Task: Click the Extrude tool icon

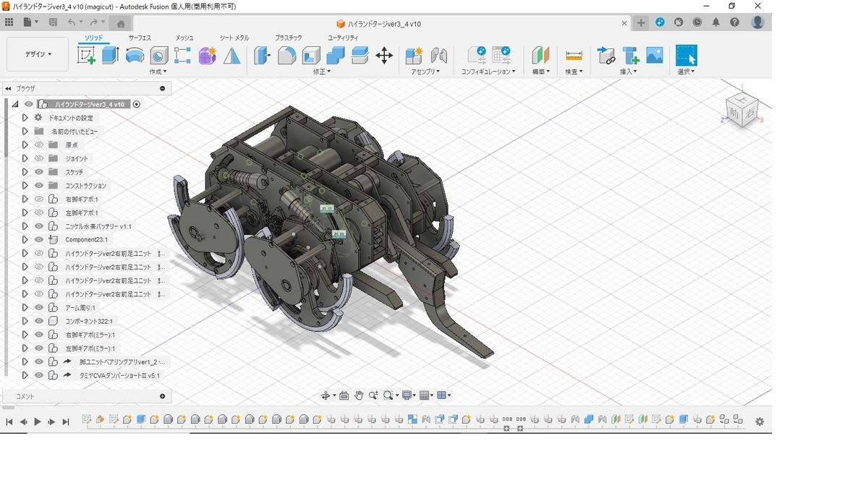Action: tap(110, 56)
